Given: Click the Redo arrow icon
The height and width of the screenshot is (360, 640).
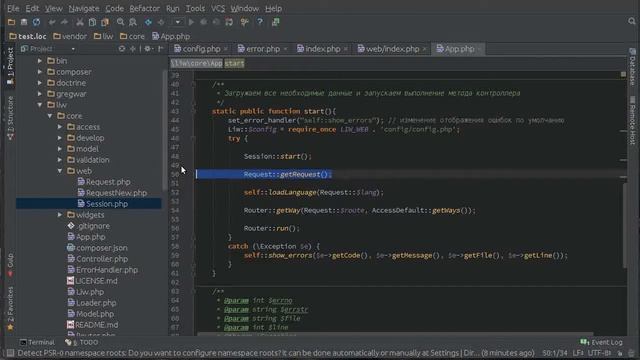Looking at the screenshot, I should click(64, 22).
